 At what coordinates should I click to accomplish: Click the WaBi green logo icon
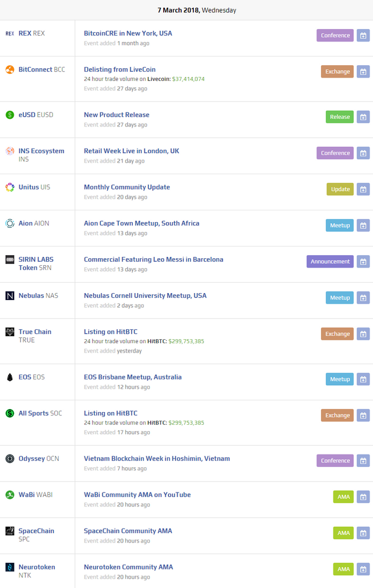(x=10, y=495)
